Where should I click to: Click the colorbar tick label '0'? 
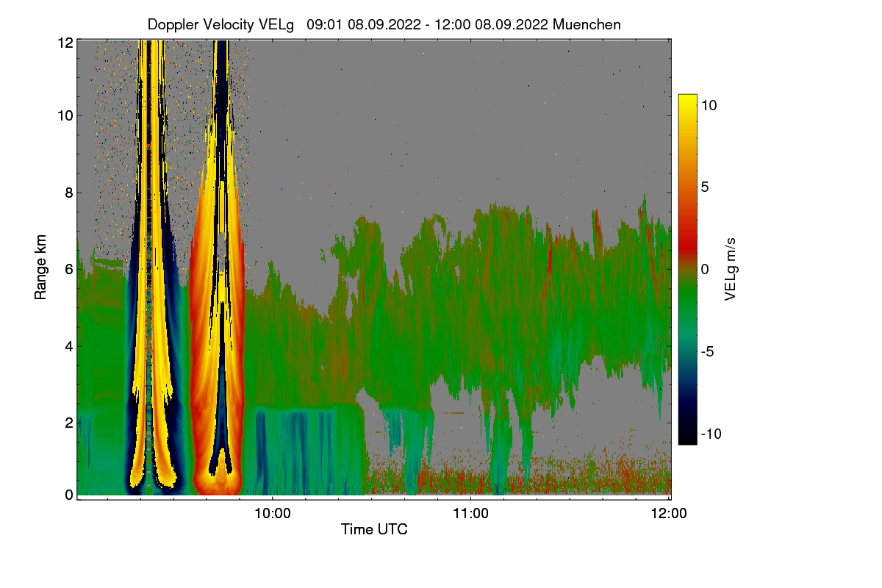(705, 269)
